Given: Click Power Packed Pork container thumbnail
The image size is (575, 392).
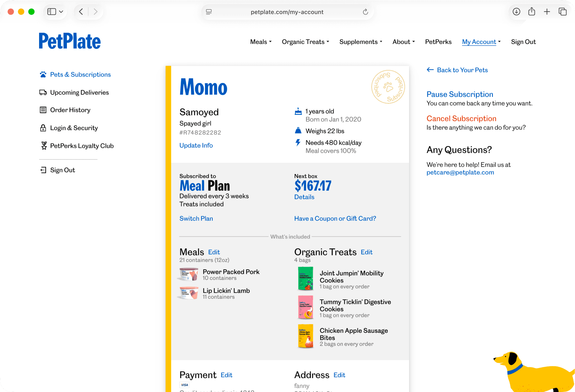Looking at the screenshot, I should click(x=188, y=274).
